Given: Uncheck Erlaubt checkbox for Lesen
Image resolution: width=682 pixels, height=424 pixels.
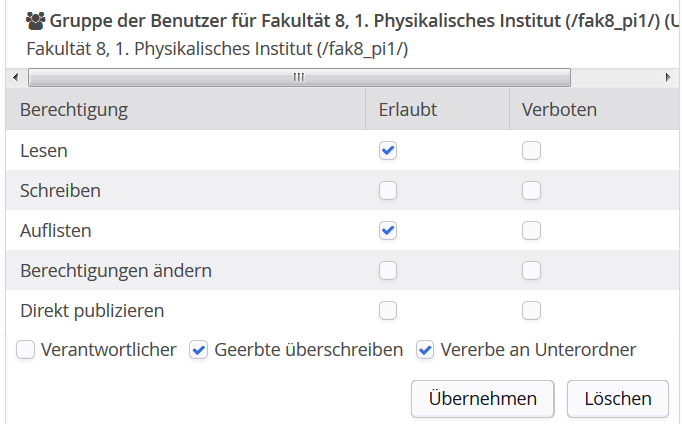Looking at the screenshot, I should pos(388,151).
